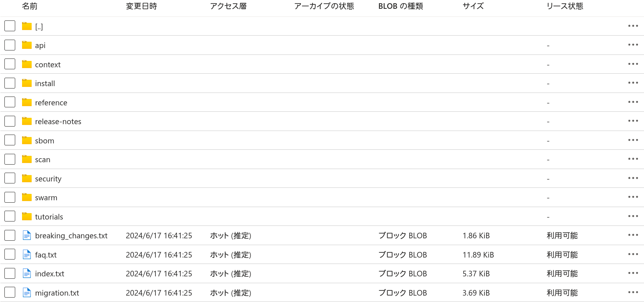Show the actions dropdown for reference folder
Screen dimensions: 644x302
pos(633,102)
